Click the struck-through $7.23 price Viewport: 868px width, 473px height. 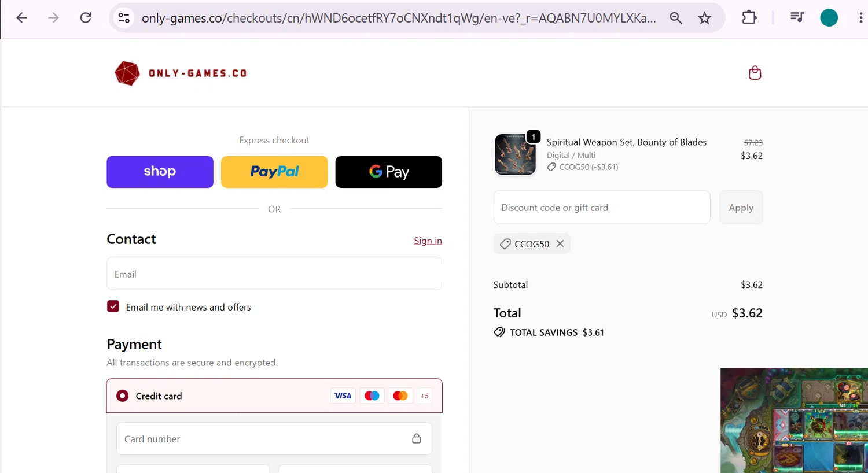pyautogui.click(x=753, y=142)
